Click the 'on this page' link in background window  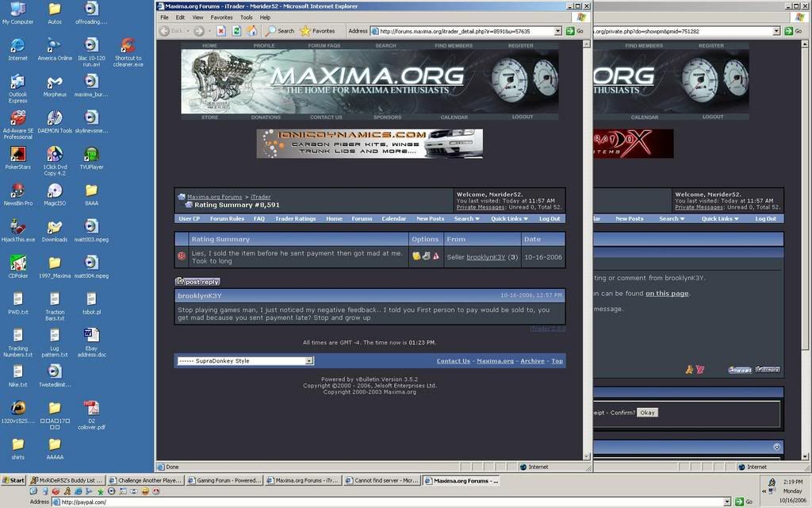click(x=667, y=294)
